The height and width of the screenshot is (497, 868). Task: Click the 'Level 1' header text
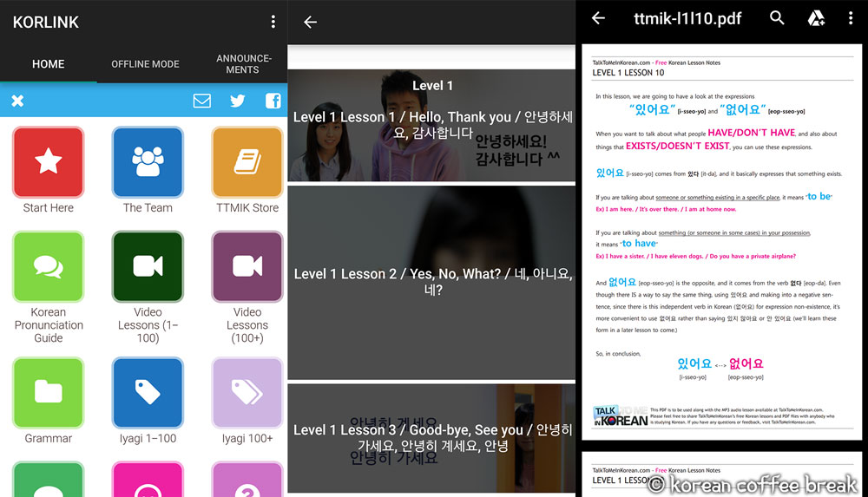(432, 86)
